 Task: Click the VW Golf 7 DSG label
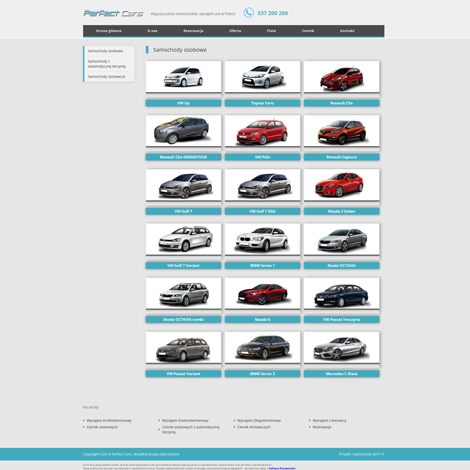pos(262,211)
